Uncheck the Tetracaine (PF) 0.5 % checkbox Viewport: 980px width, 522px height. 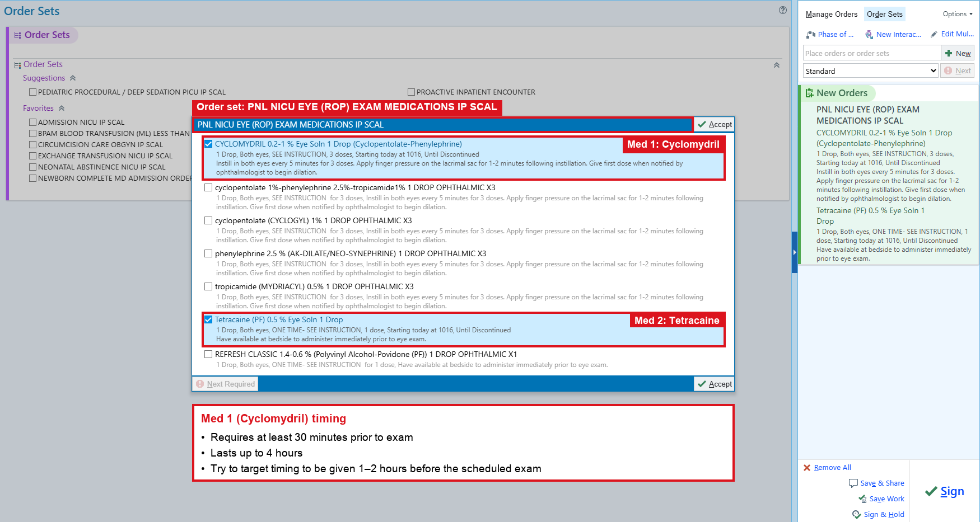(x=208, y=319)
